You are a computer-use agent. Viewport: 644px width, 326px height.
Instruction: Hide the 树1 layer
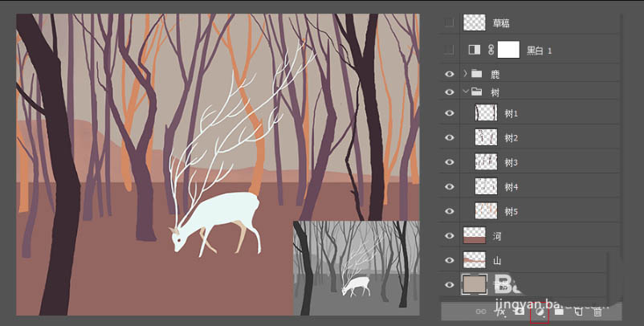point(450,113)
